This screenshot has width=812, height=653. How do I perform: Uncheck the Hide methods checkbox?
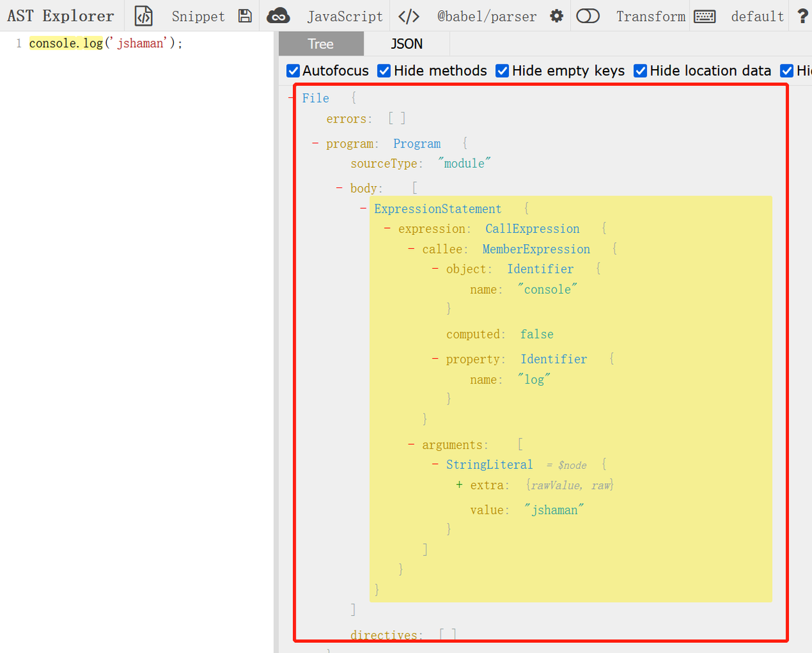coord(384,70)
